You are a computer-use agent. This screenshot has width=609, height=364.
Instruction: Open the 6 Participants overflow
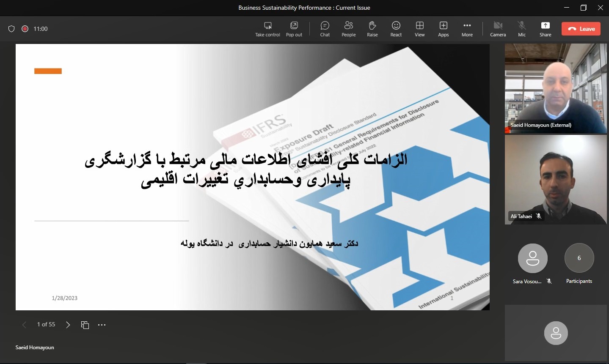tap(579, 258)
